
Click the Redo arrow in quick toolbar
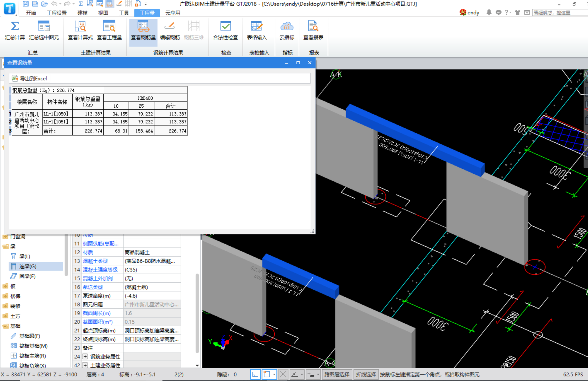pyautogui.click(x=67, y=4)
